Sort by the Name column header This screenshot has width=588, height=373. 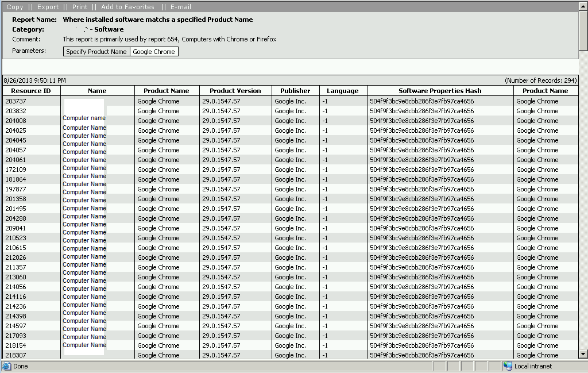pos(97,91)
